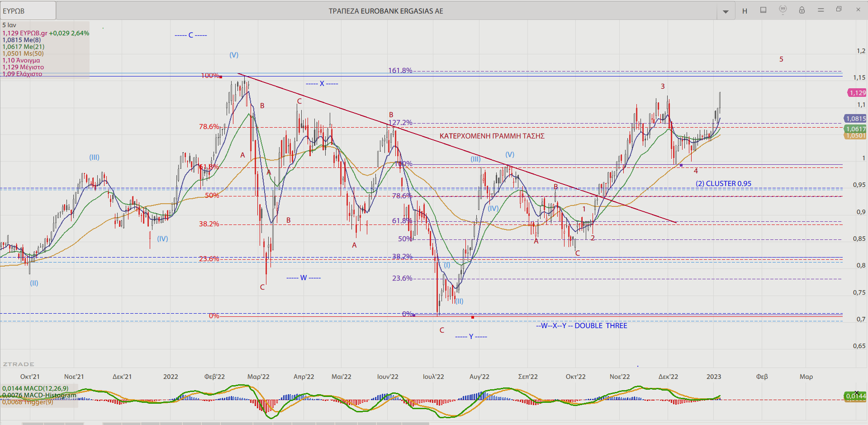
Task: Click the (2) CLUSTER 0.95 annotation
Action: click(x=723, y=184)
